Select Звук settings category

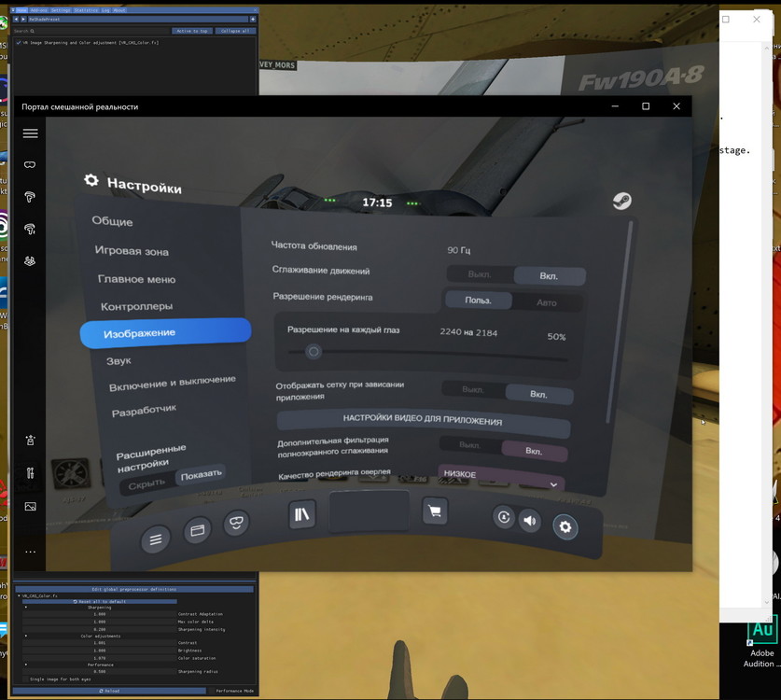pos(119,360)
